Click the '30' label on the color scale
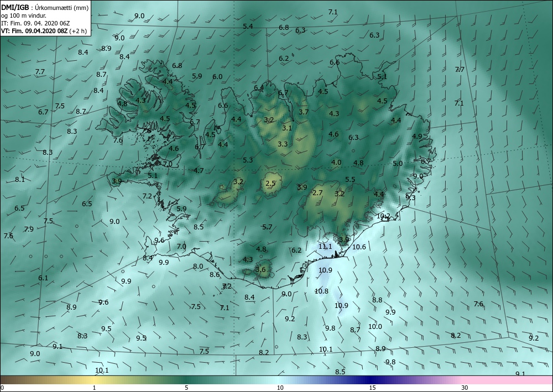 (465, 388)
